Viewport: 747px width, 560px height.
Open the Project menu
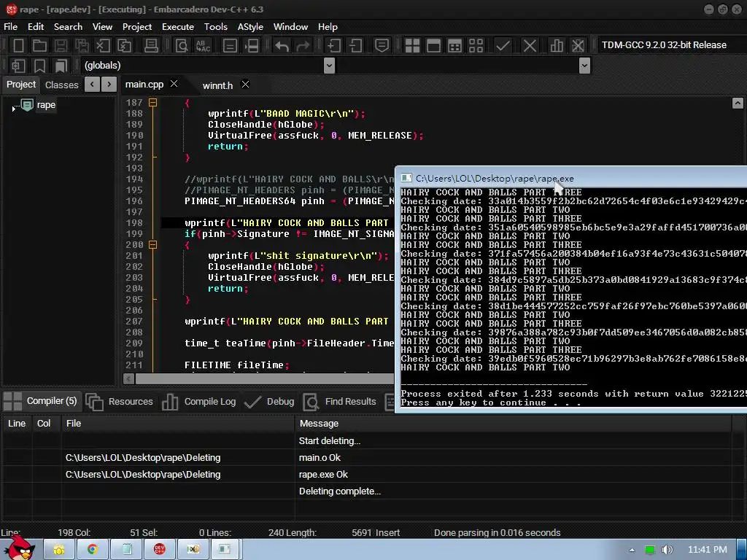coord(136,27)
